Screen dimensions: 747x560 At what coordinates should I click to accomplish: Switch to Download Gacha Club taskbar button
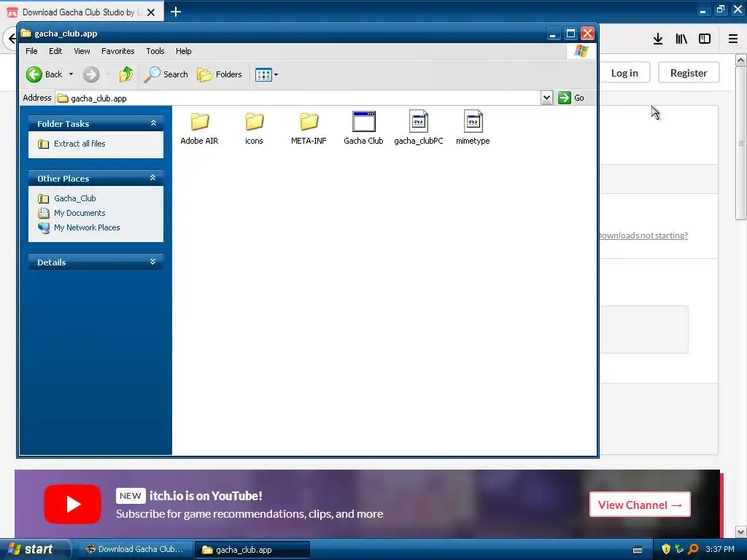pyautogui.click(x=135, y=550)
